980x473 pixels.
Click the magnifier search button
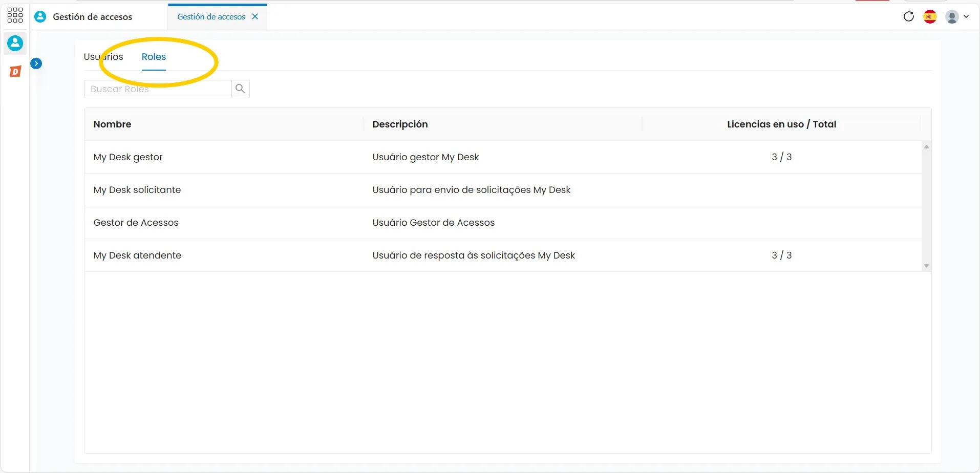(x=240, y=89)
